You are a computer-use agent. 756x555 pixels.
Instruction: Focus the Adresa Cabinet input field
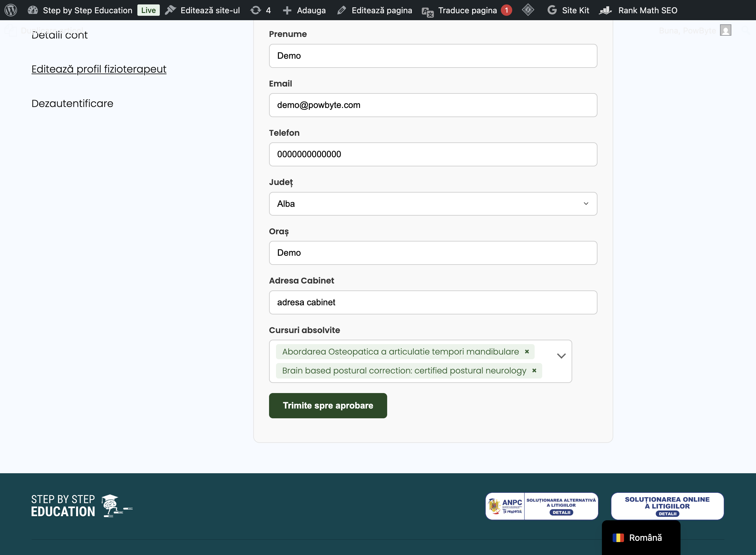pos(433,302)
